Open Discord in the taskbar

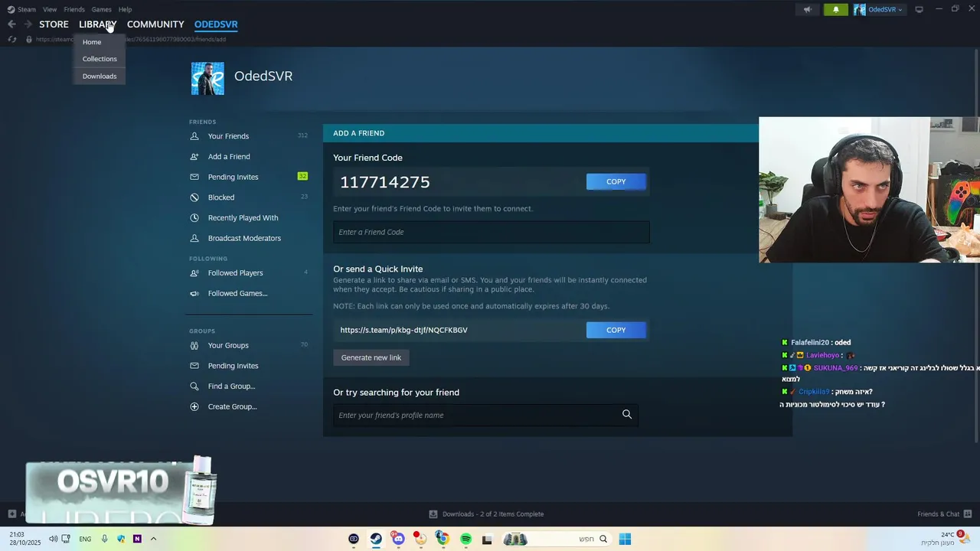click(398, 539)
